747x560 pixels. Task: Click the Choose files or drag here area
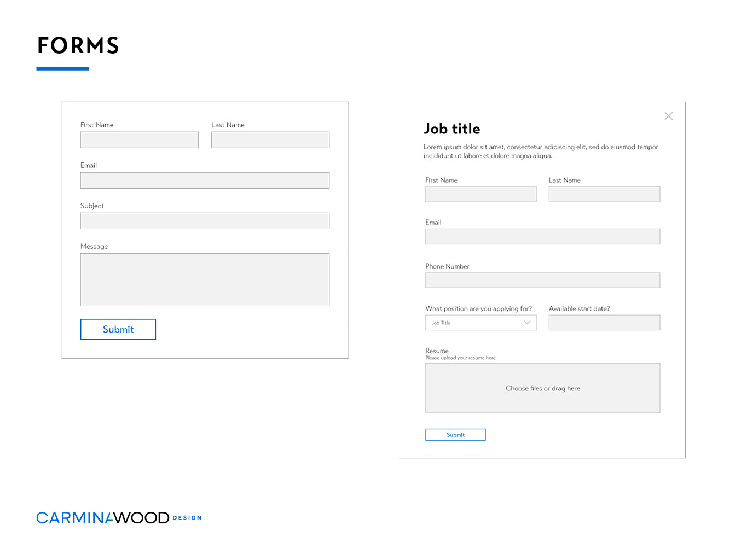point(543,388)
